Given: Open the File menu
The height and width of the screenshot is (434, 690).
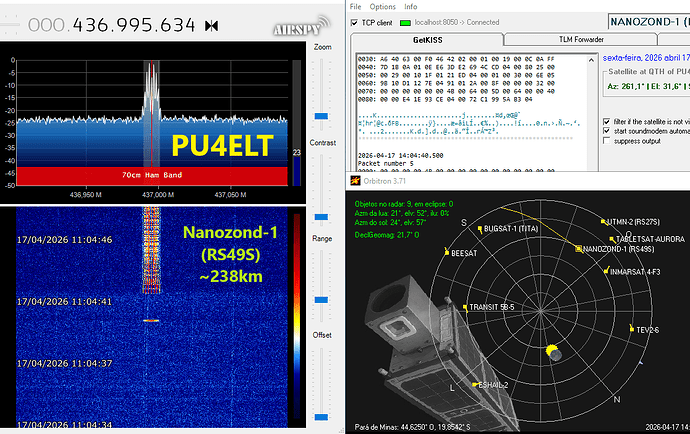Looking at the screenshot, I should click(x=355, y=7).
